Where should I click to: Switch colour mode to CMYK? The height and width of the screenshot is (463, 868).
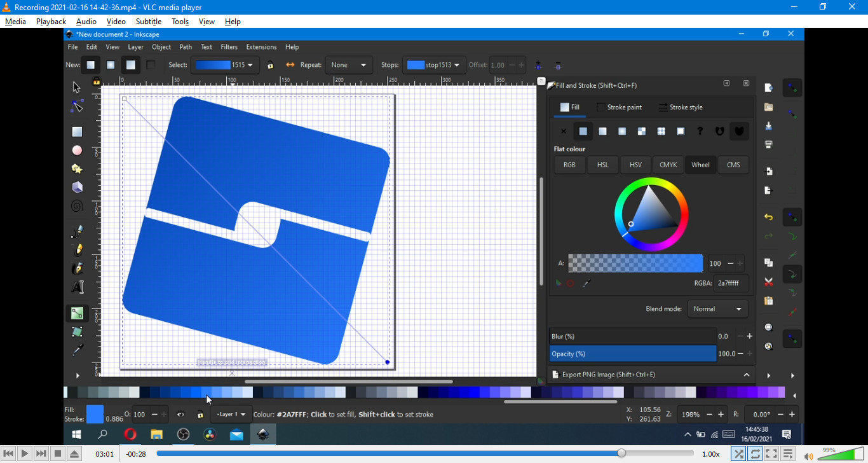click(668, 165)
